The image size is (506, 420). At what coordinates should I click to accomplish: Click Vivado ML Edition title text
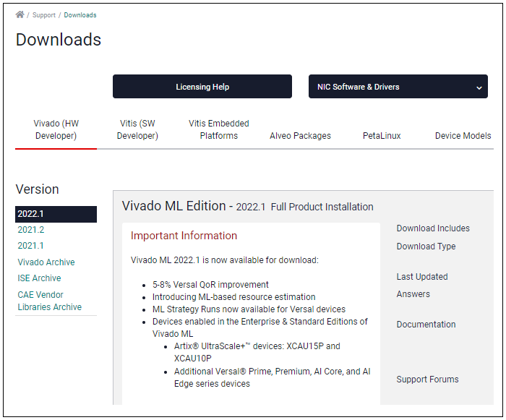click(174, 206)
